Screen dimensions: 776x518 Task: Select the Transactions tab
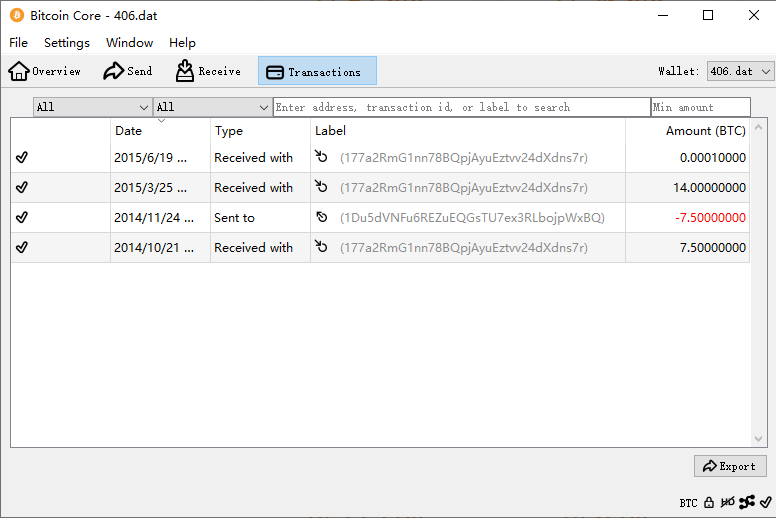(x=317, y=71)
